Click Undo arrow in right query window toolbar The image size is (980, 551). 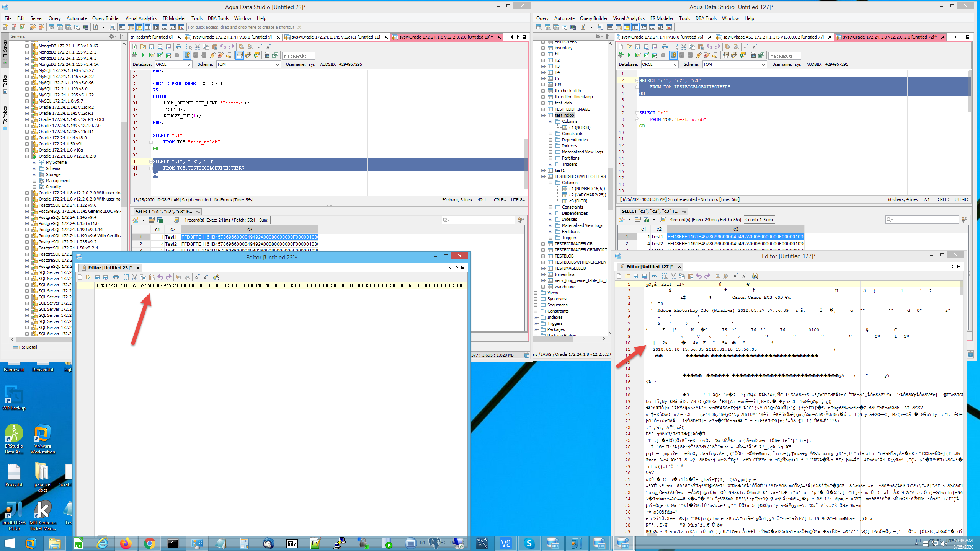(709, 47)
